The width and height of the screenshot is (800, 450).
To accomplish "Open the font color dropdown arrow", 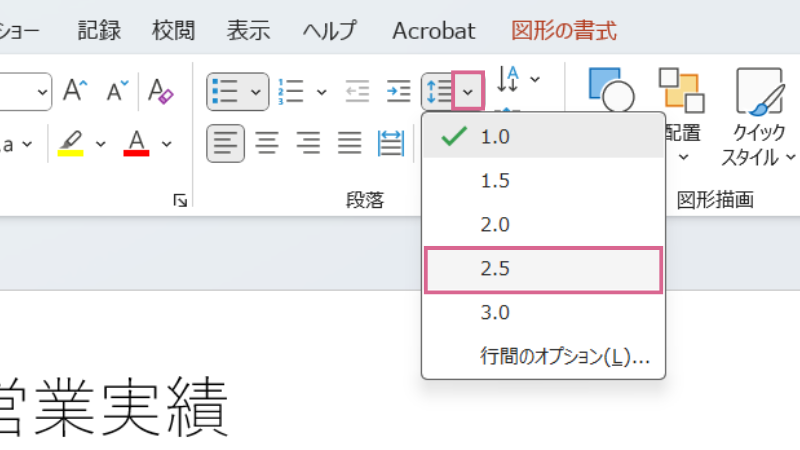I will tap(166, 144).
